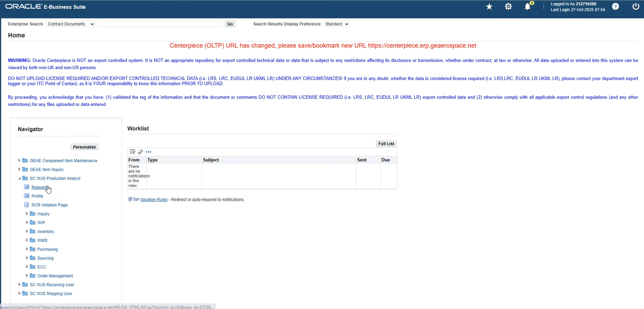Open the DCR Initiation Page item
644x309 pixels.
click(x=49, y=205)
